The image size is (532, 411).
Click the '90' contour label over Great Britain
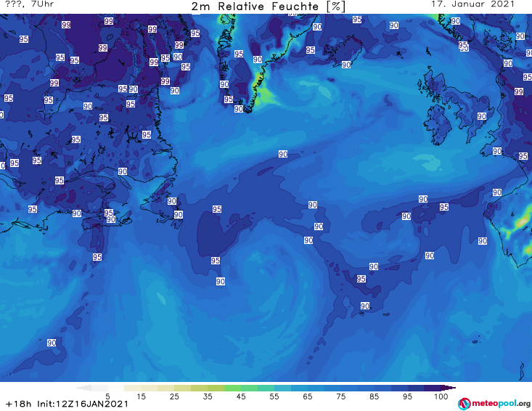point(482,116)
